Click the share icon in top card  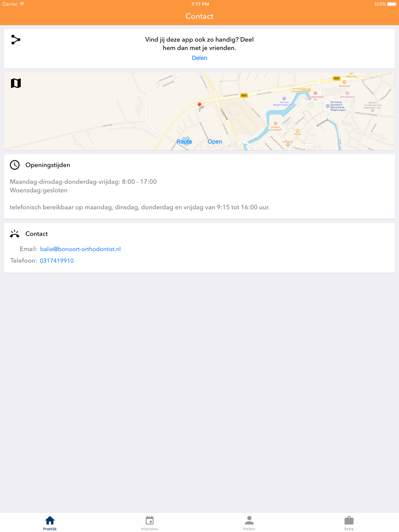(16, 40)
